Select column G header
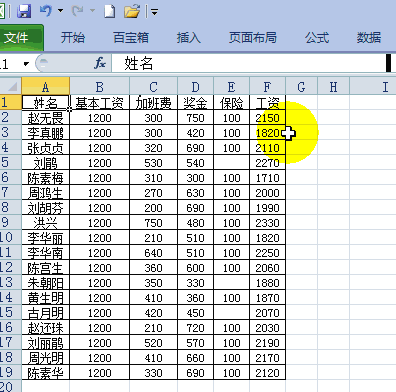This screenshot has width=396, height=392. tap(301, 86)
